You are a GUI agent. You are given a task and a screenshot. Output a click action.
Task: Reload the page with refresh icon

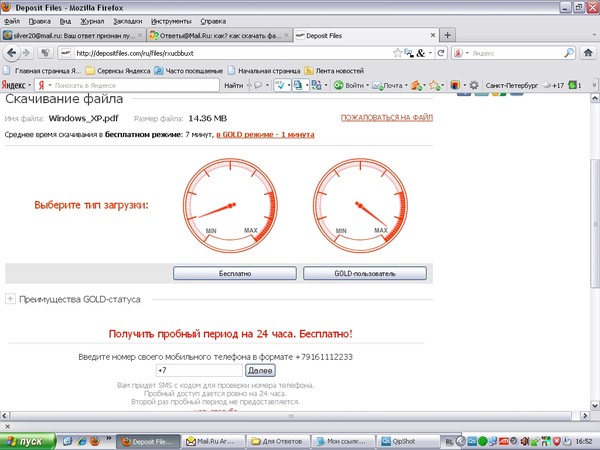coord(441,53)
